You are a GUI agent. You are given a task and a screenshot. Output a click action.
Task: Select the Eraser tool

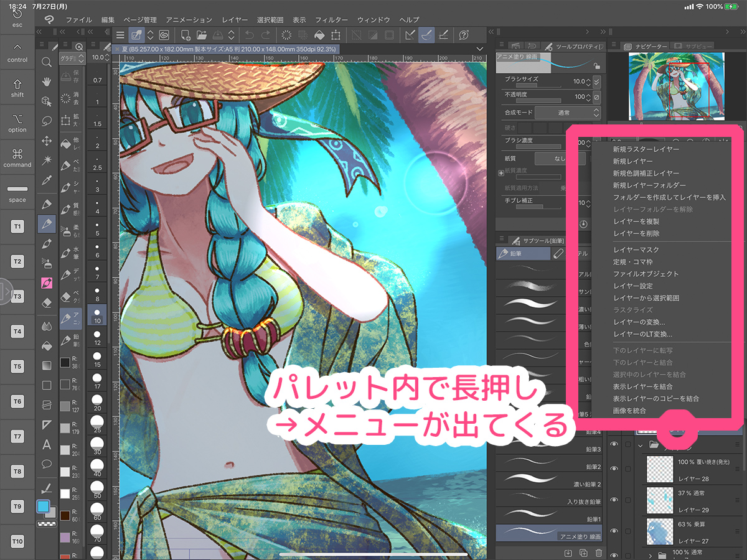click(x=46, y=302)
